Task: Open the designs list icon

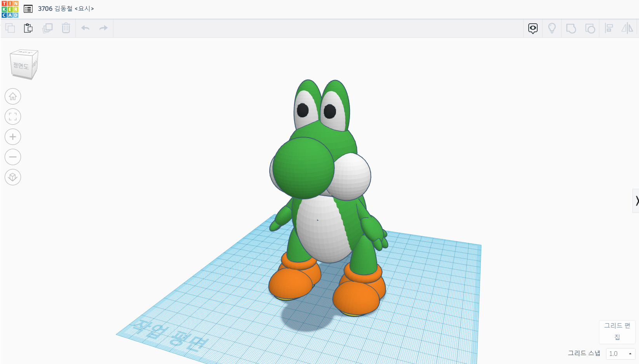Action: point(28,9)
